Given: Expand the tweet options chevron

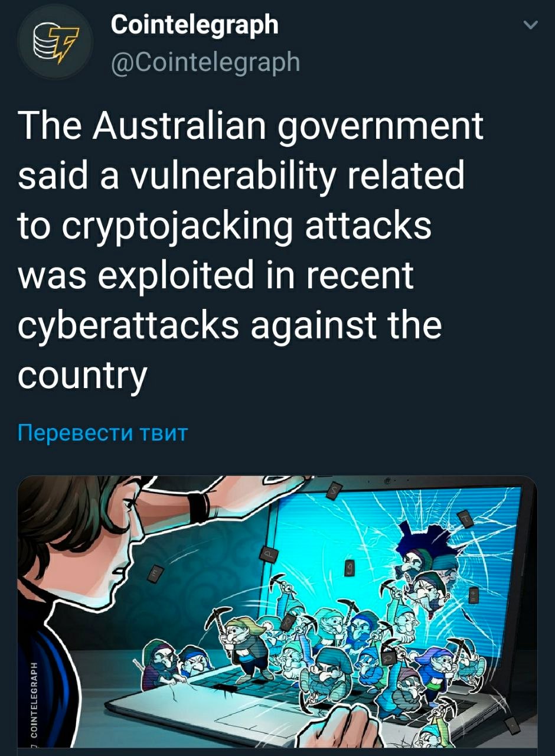Looking at the screenshot, I should point(531,25).
